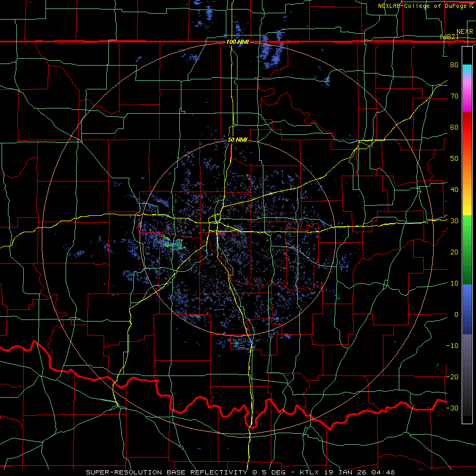Click the 04:48 timestamp in the caption
The image size is (476, 476).
tap(384, 472)
